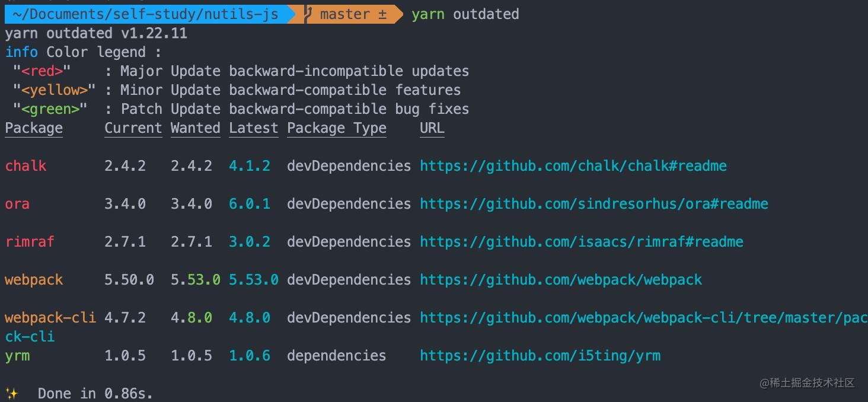Click the sparkle icon before Done message

coord(12,392)
